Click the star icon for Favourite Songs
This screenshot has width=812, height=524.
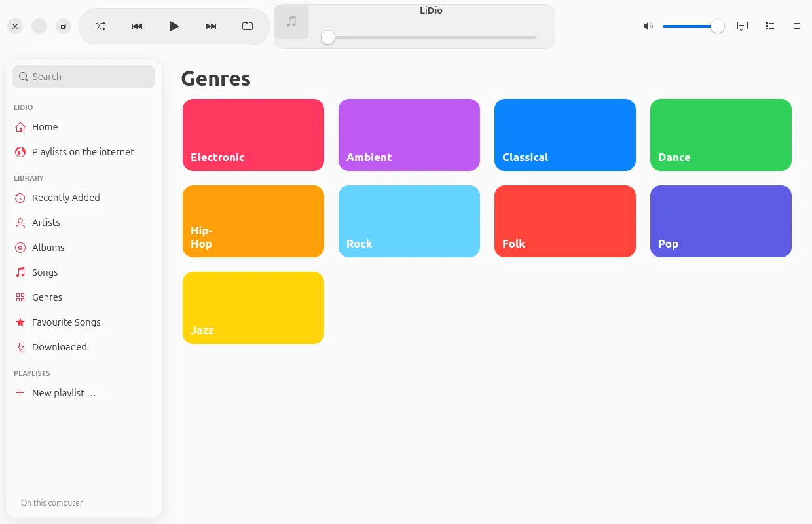[20, 322]
